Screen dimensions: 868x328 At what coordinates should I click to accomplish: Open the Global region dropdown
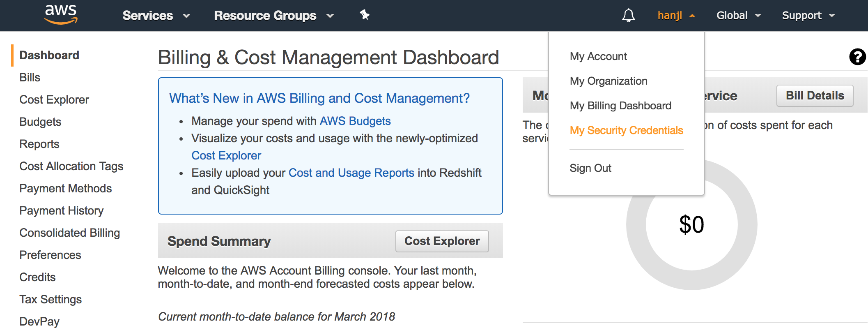[738, 16]
